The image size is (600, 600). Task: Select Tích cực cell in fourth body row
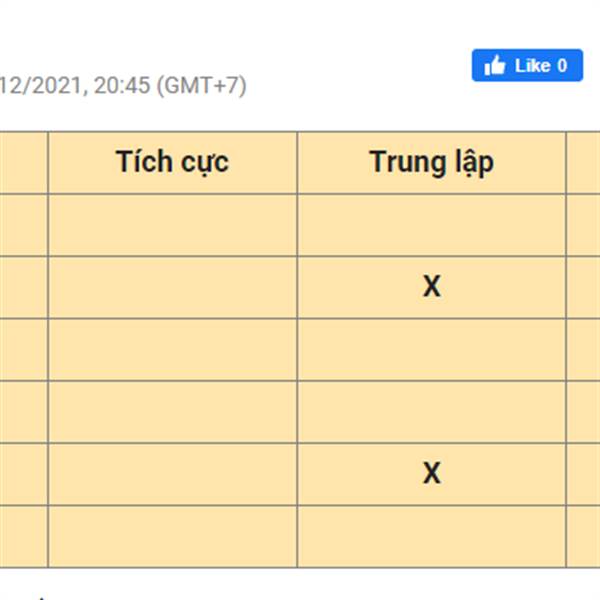pyautogui.click(x=172, y=412)
